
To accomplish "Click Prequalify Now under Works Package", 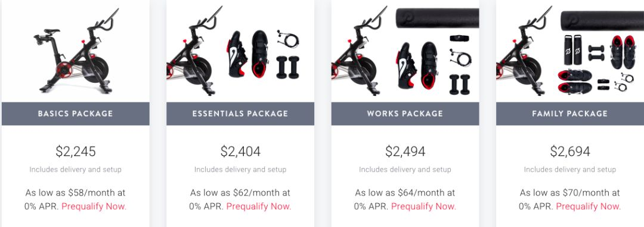I will click(423, 206).
